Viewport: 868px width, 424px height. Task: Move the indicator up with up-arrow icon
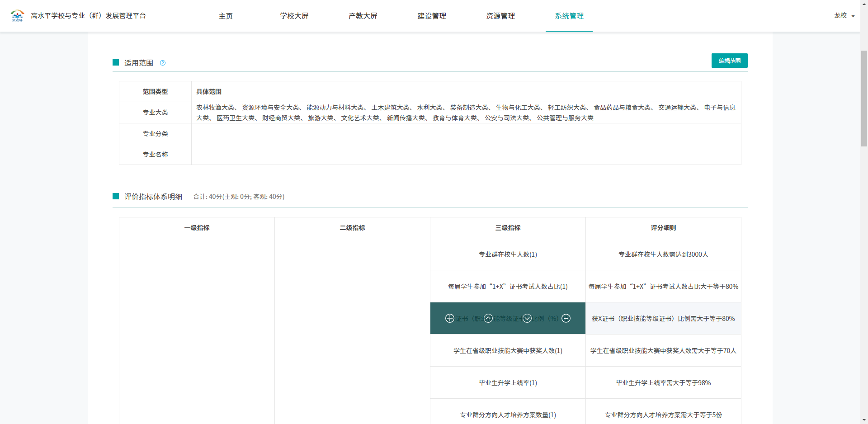pyautogui.click(x=488, y=318)
